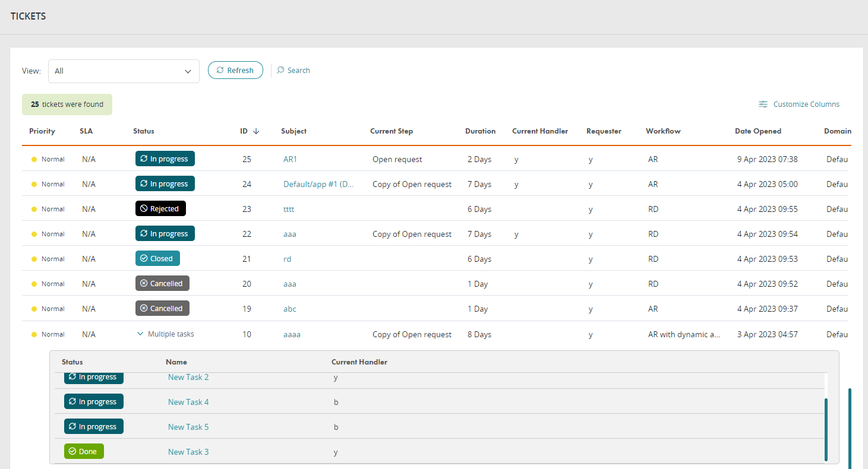This screenshot has height=469, width=868.
Task: Click the yellow priority dot on ticket 10
Action: click(x=34, y=334)
